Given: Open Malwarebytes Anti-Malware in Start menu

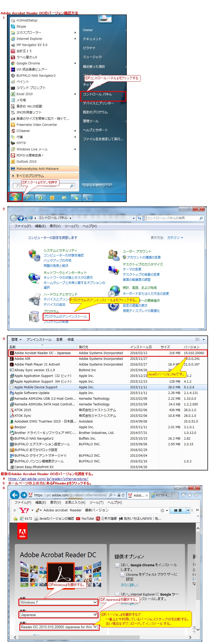Looking at the screenshot, I should pyautogui.click(x=44, y=169).
